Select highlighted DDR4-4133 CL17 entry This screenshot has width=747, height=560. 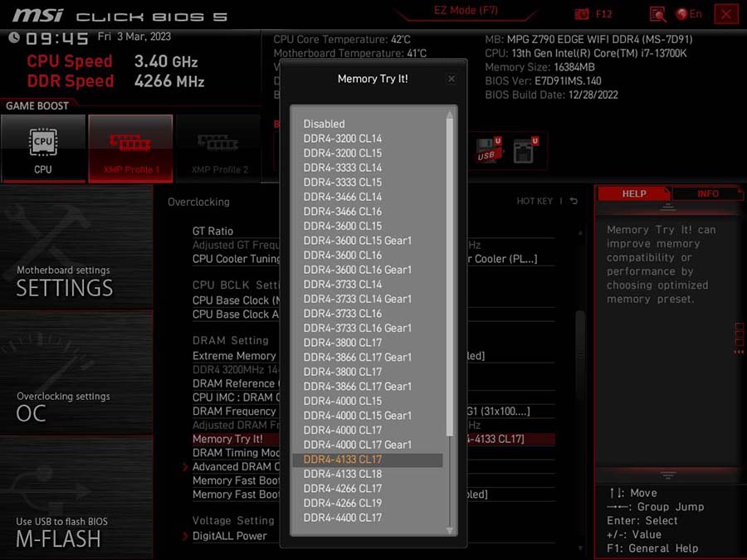click(x=368, y=460)
